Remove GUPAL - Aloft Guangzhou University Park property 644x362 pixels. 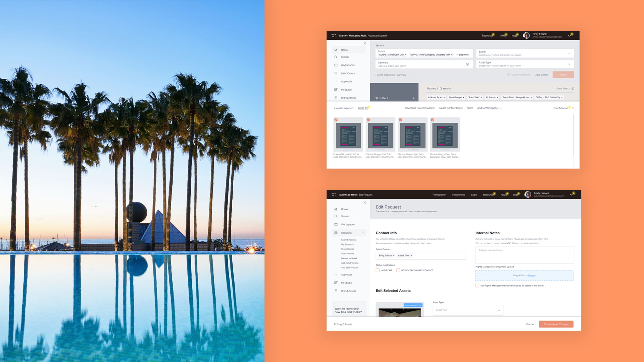tap(452, 55)
